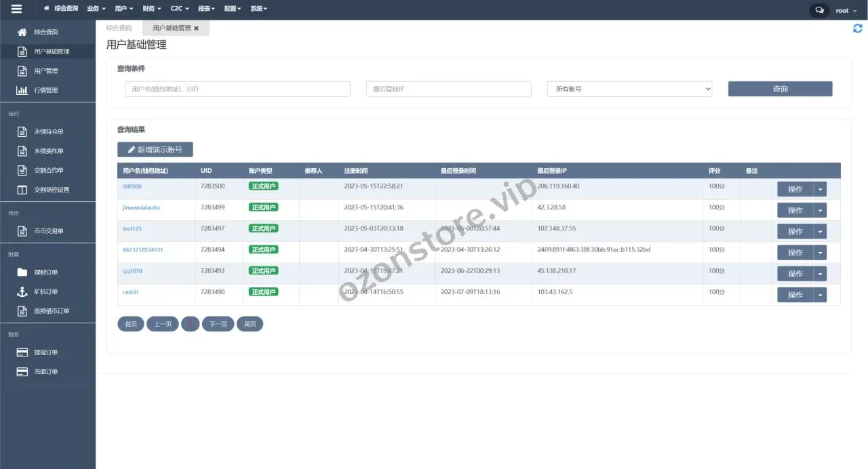Open the chat messages icon
The image size is (868, 469).
click(x=819, y=10)
